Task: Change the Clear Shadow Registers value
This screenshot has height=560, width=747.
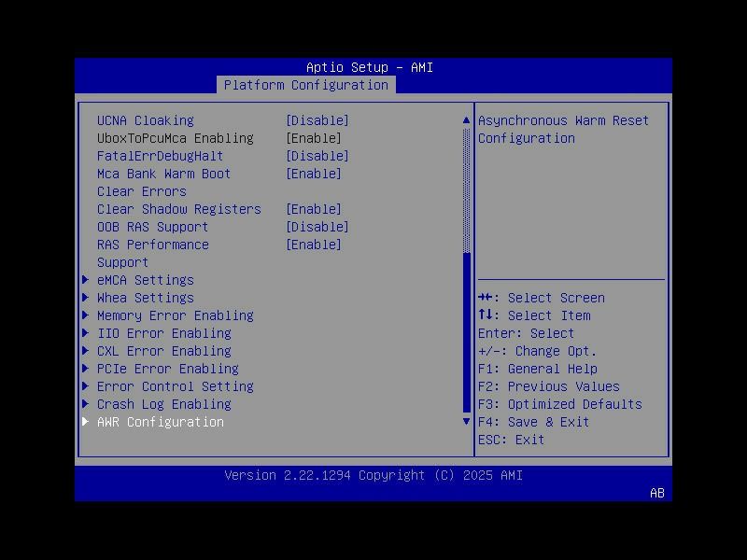Action: pos(314,209)
